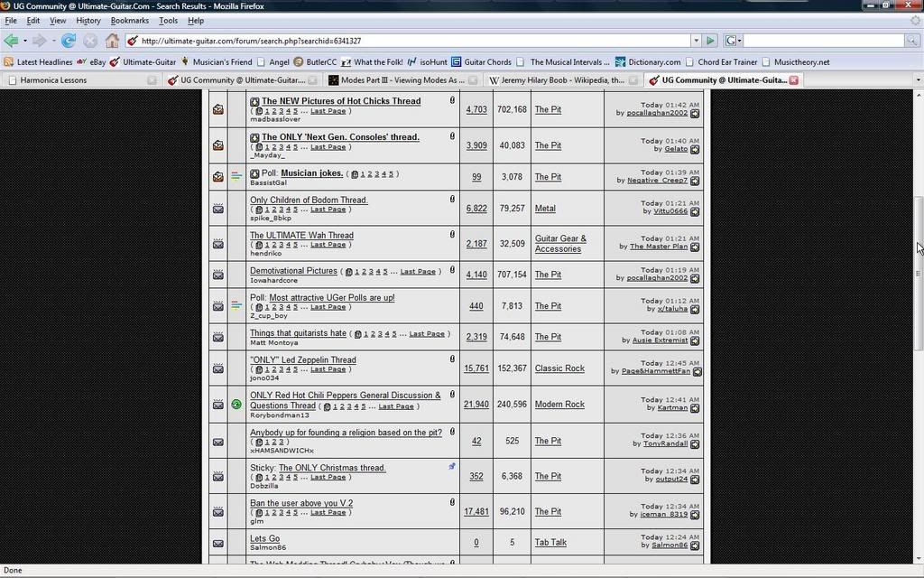The height and width of the screenshot is (578, 924).
Task: Switch to the Modes Part III tab
Action: pos(402,80)
